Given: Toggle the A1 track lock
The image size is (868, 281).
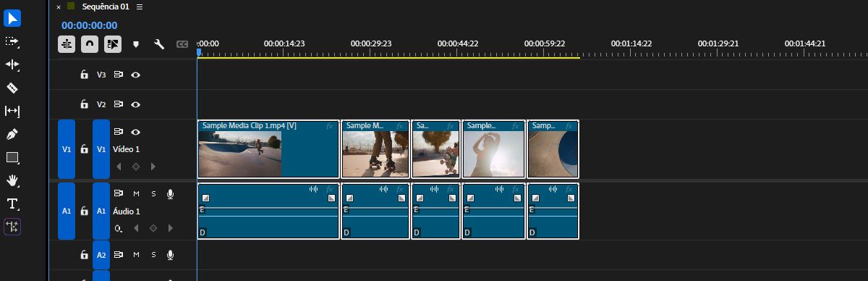Looking at the screenshot, I should pos(84,211).
